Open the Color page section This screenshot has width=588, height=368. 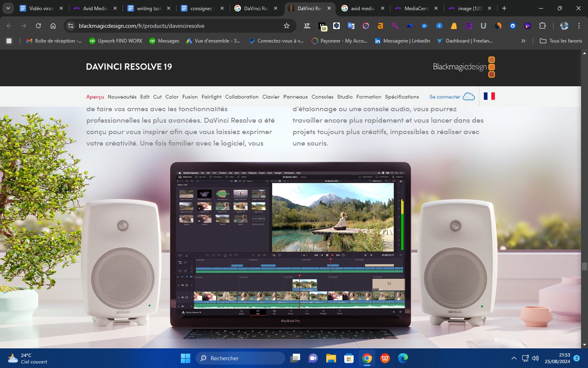(172, 97)
